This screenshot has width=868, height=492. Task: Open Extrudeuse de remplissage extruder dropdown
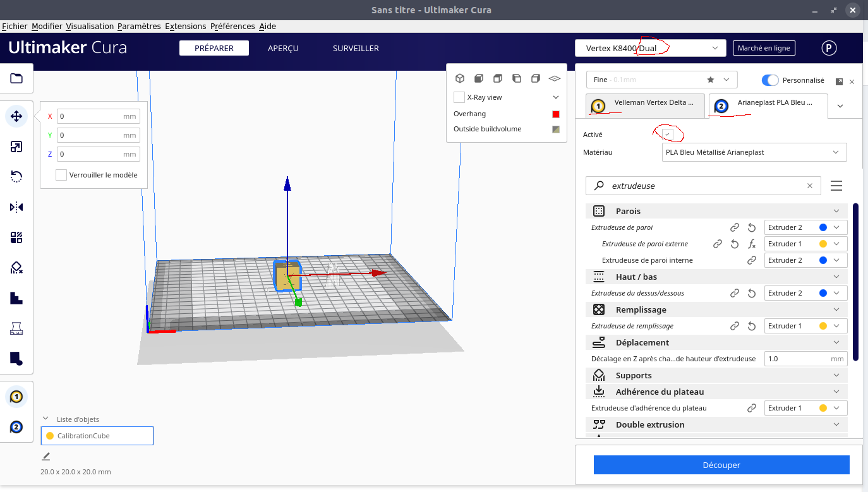(x=805, y=326)
